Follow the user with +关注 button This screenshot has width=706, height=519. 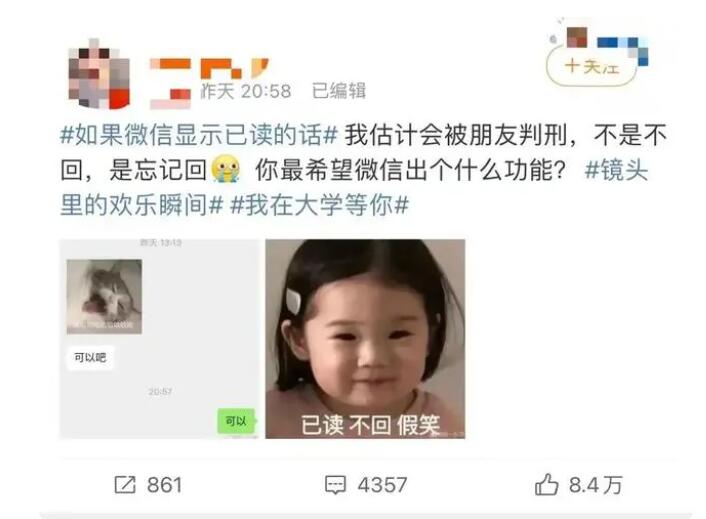point(591,68)
